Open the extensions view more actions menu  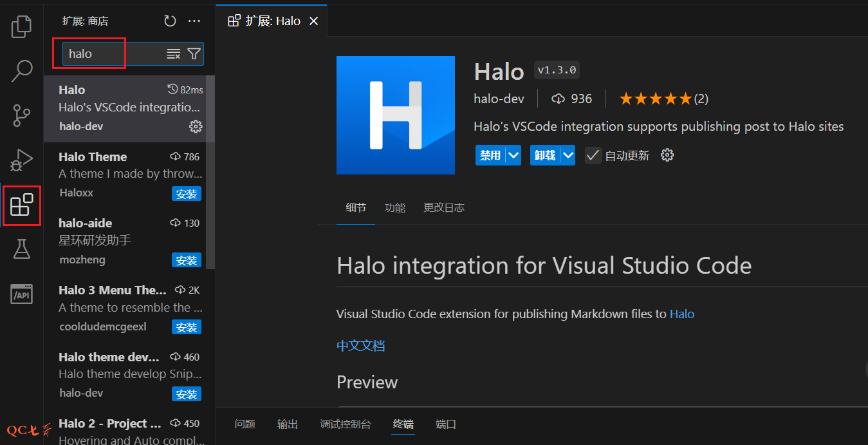pos(194,21)
